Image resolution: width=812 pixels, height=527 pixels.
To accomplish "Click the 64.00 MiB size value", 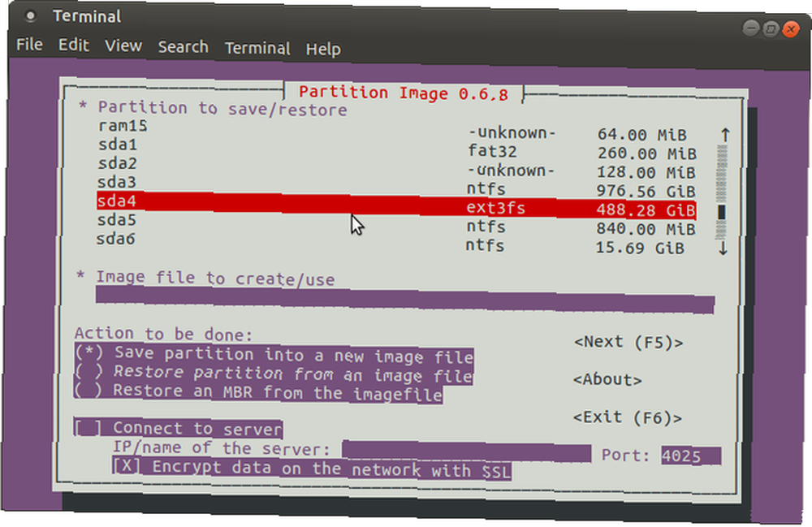I will [642, 135].
